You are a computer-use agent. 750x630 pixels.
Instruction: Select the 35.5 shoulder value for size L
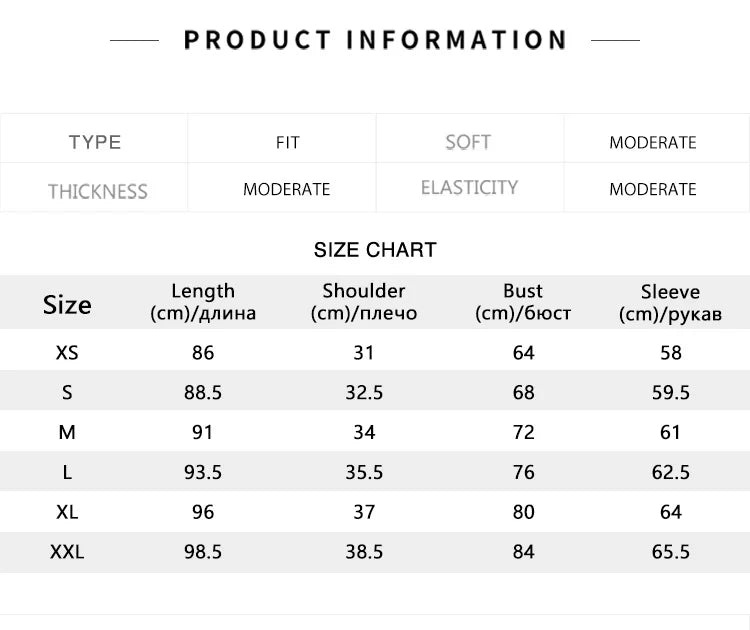click(x=364, y=472)
